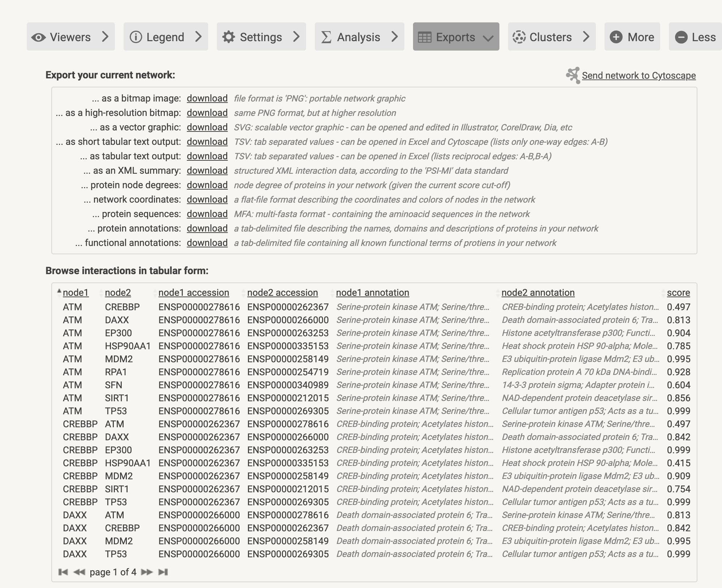Download network as bitmap image

[x=207, y=98]
